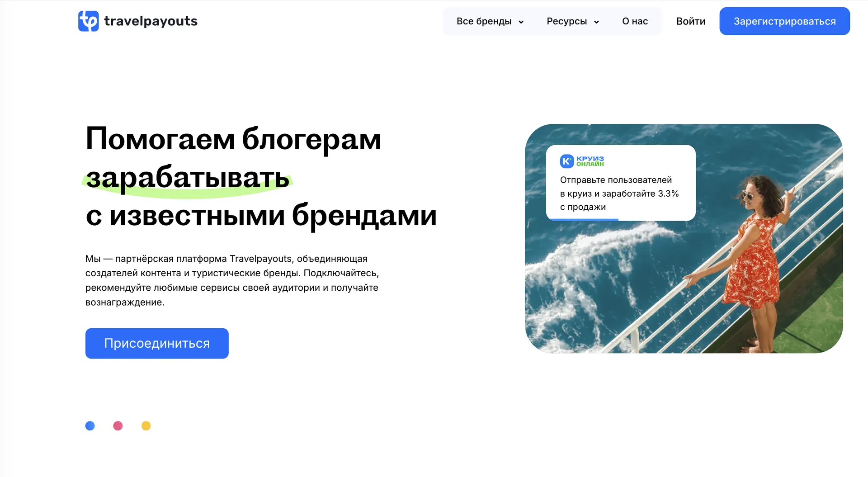Open the О нас menu item

click(635, 21)
